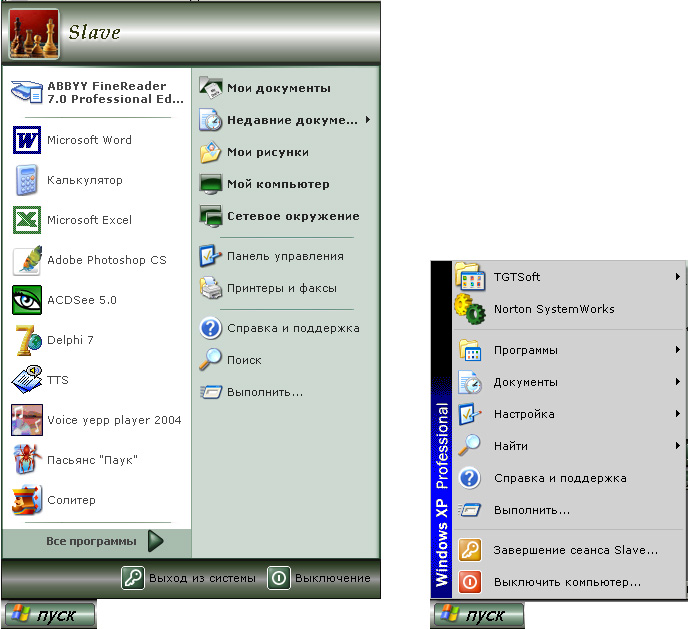Open Мой компьютер monitor icon
The image size is (694, 629).
click(210, 184)
